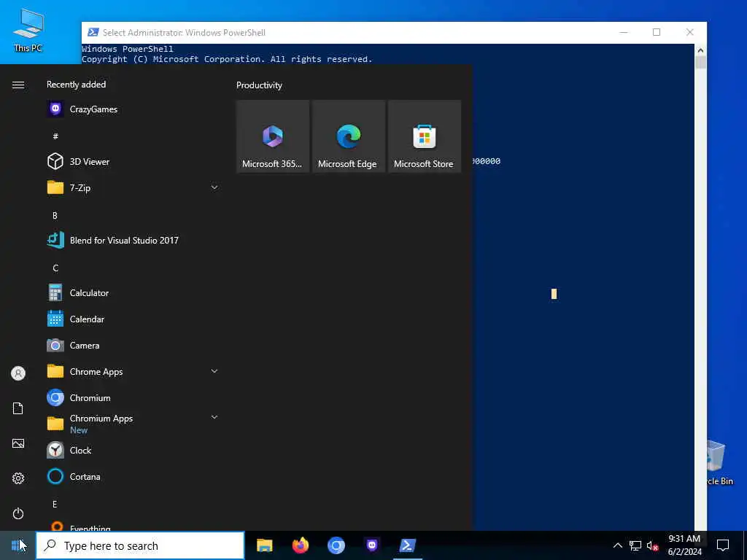The height and width of the screenshot is (560, 747).
Task: Click the PowerShell scroll up arrow
Action: click(700, 50)
